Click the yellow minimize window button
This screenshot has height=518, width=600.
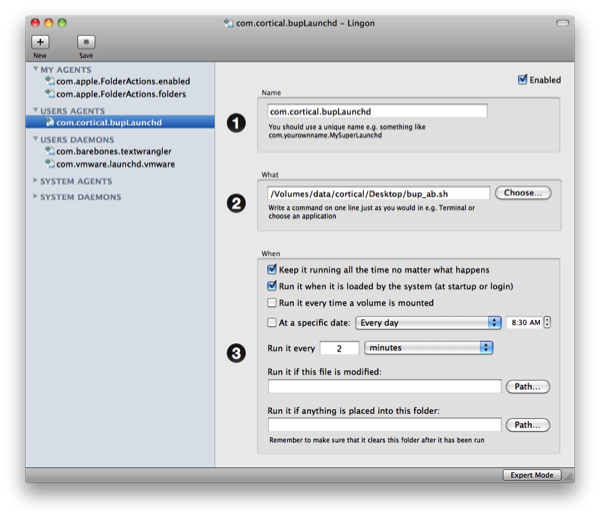click(49, 23)
